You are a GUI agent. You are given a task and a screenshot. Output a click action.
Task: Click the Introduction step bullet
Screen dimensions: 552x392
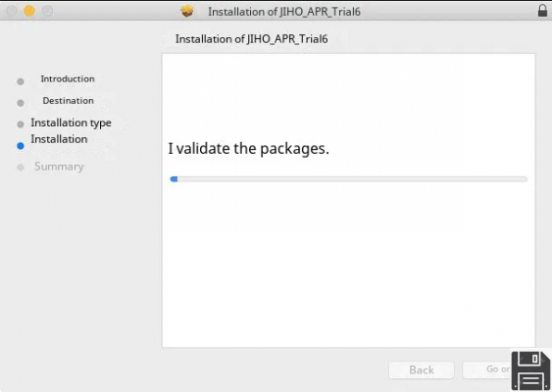coord(21,81)
